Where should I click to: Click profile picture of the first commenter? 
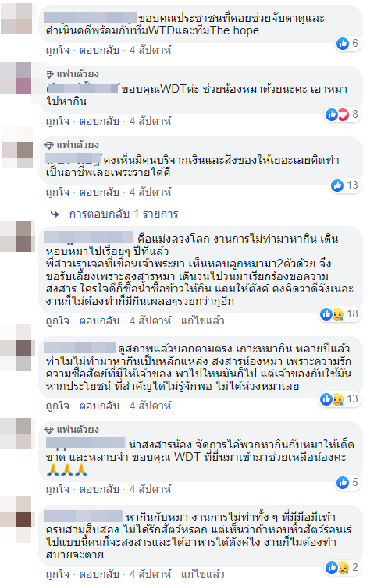pyautogui.click(x=17, y=19)
